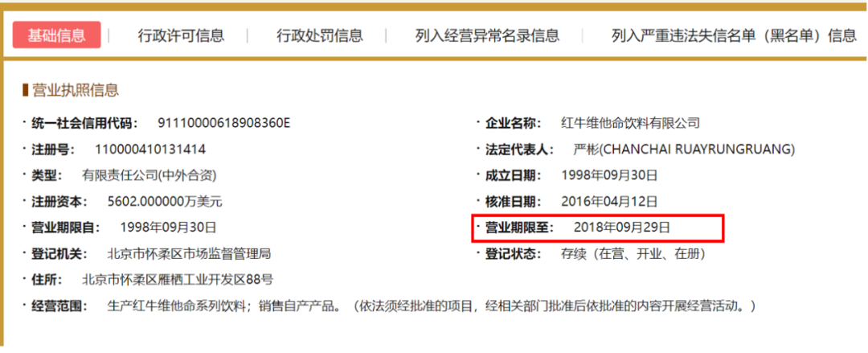Open the 基础信息 tab

56,35
